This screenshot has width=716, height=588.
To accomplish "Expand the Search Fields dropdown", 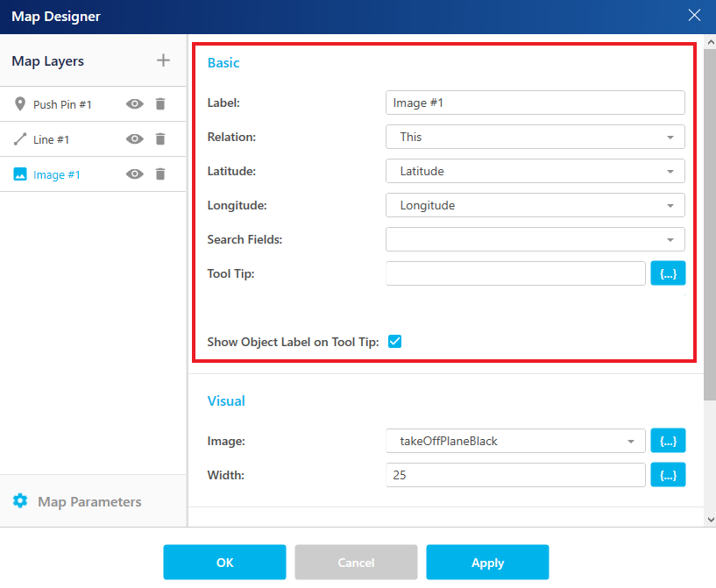I will (535, 239).
